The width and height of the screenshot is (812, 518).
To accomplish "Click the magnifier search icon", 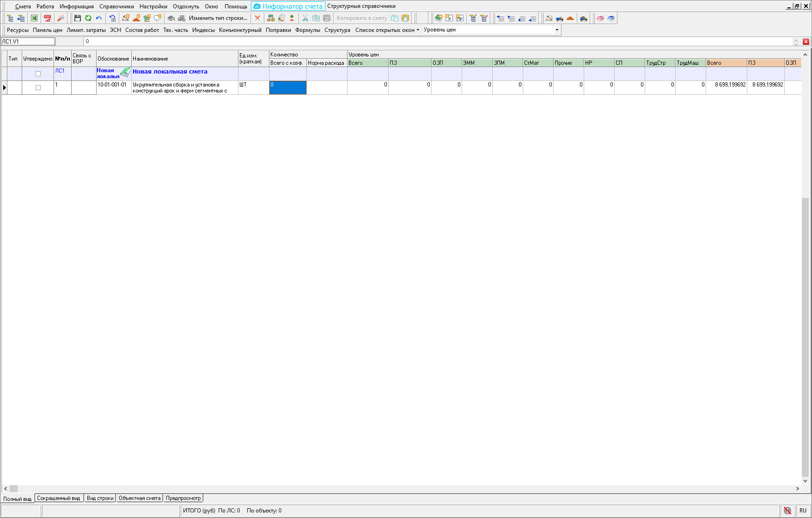I will [x=61, y=18].
